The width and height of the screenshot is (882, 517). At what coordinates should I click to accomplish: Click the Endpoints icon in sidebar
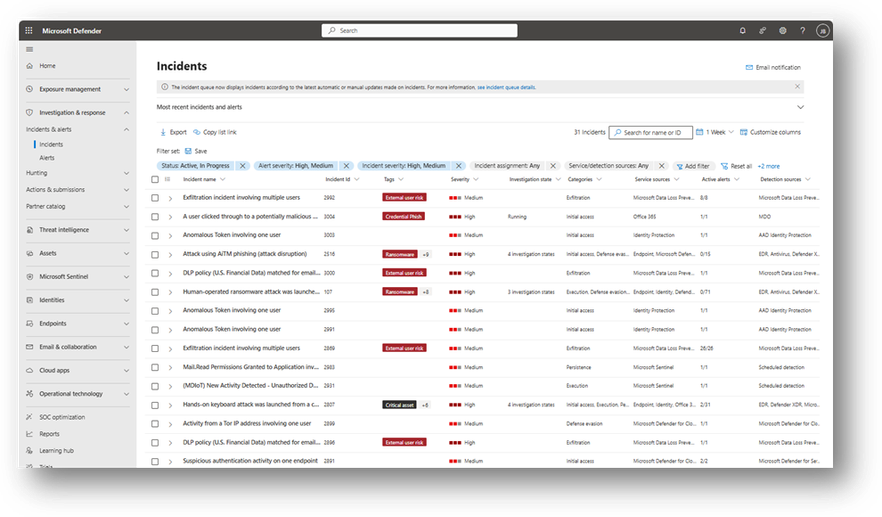click(x=30, y=323)
